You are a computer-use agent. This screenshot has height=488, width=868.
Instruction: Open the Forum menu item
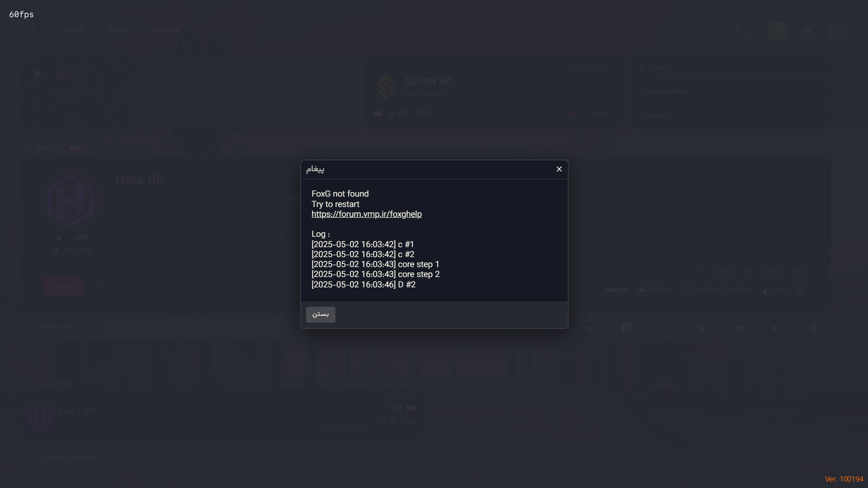click(119, 30)
